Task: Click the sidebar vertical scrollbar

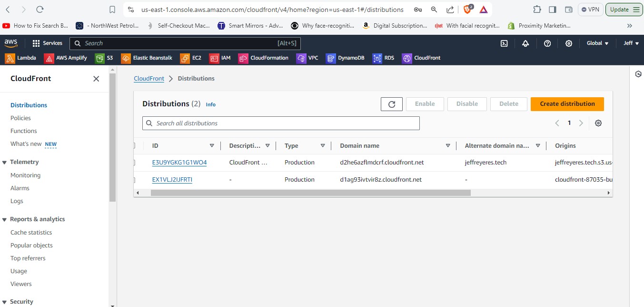Action: tap(112, 138)
